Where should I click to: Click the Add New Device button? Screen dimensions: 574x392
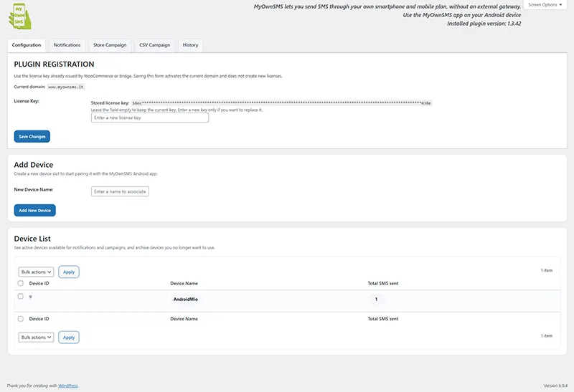point(34,210)
